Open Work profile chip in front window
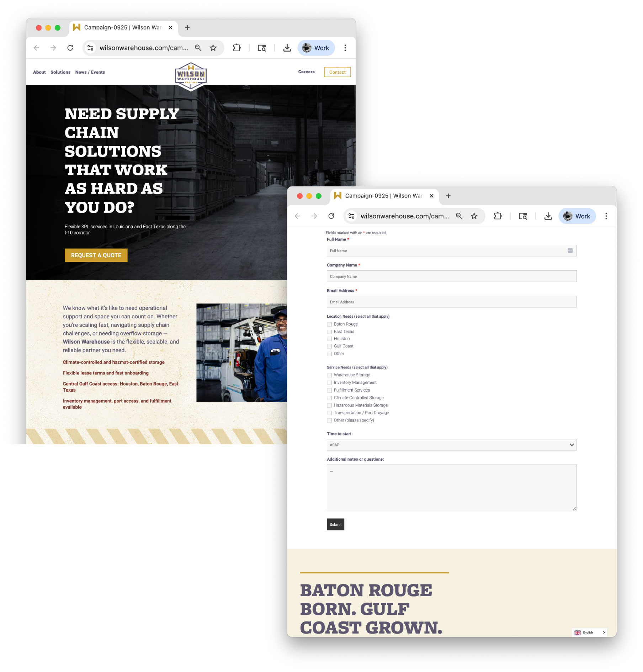The height and width of the screenshot is (672, 643). click(577, 216)
